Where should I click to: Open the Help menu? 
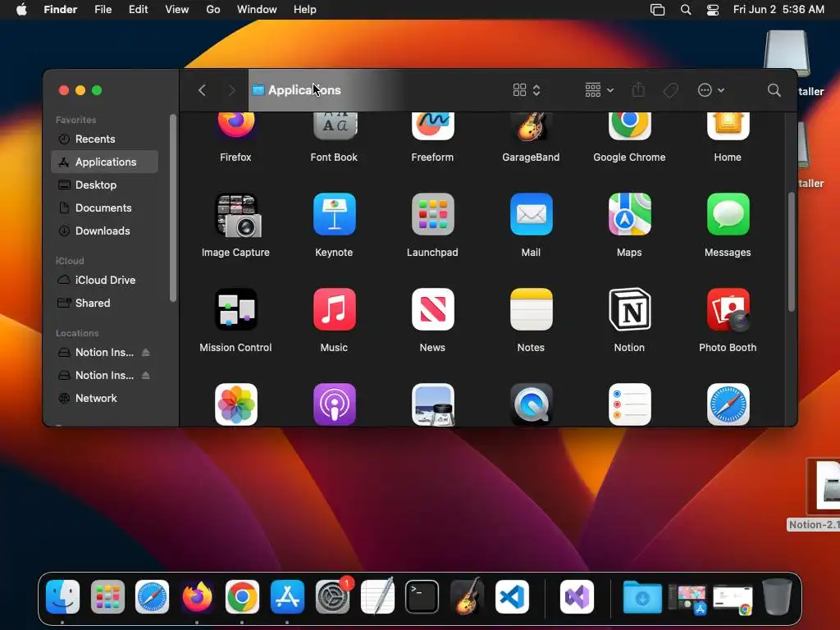305,10
